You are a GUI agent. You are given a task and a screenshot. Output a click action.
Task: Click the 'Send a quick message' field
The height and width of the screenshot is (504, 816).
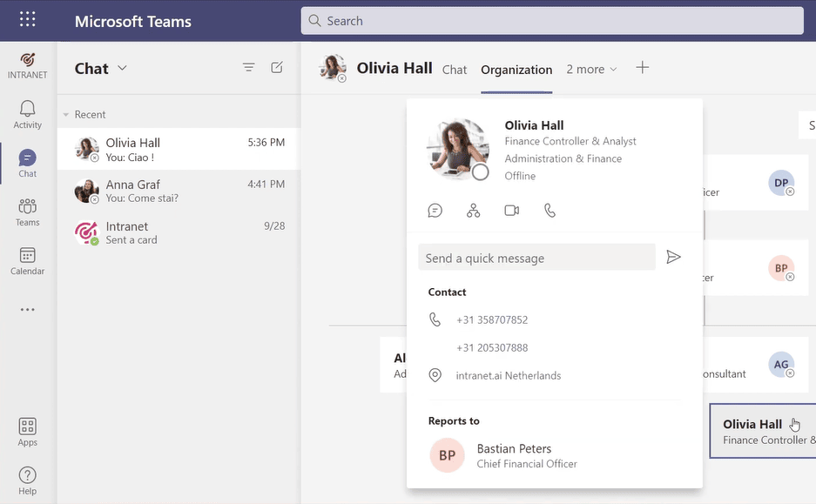click(x=536, y=258)
